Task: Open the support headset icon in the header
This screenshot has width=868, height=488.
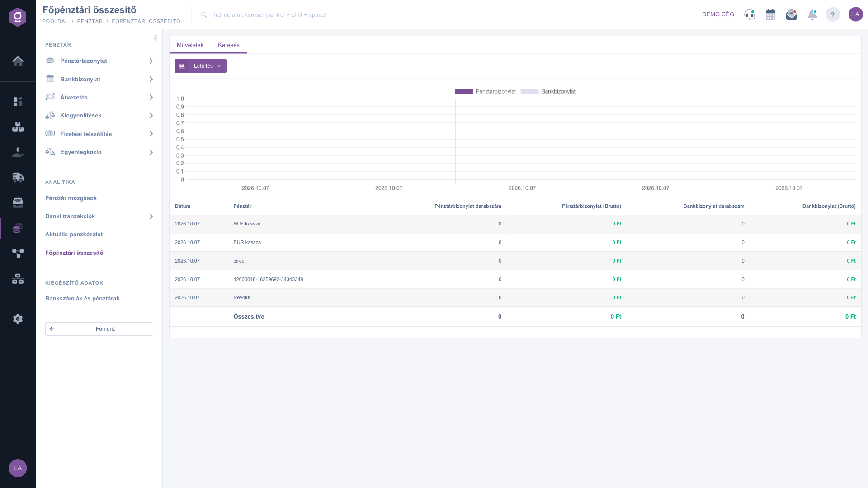Action: (x=750, y=14)
